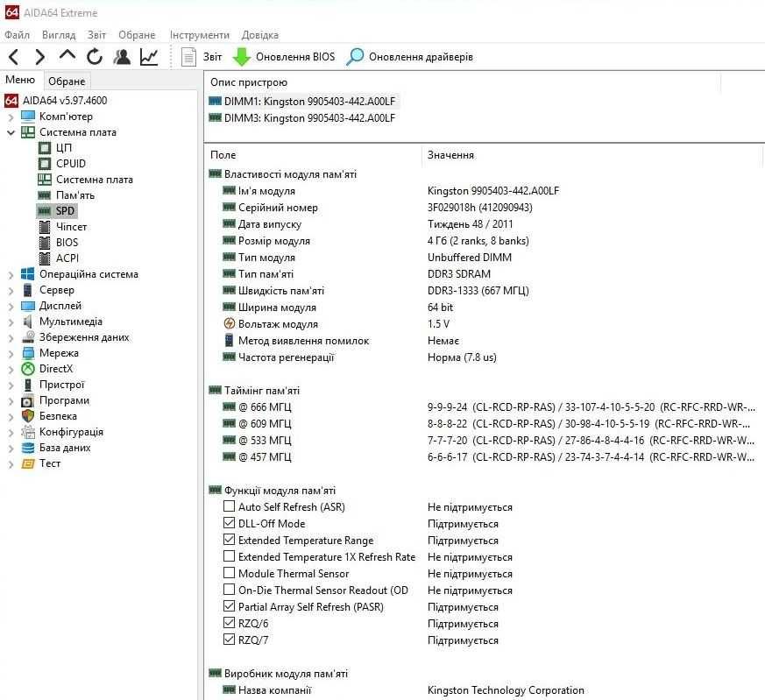Select DIMM3 Kingston module in device list
The image size is (765, 700).
[302, 118]
